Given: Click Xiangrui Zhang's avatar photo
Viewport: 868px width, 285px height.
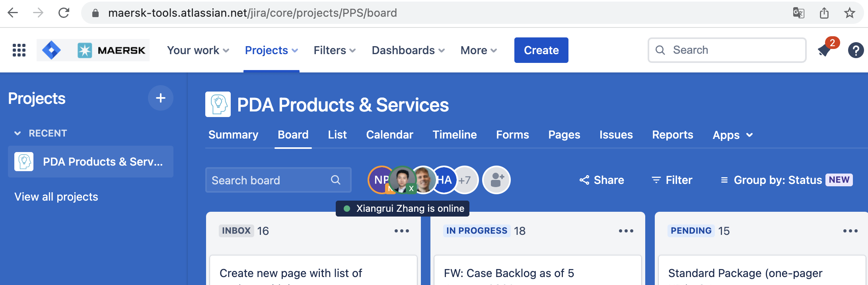Looking at the screenshot, I should point(402,180).
